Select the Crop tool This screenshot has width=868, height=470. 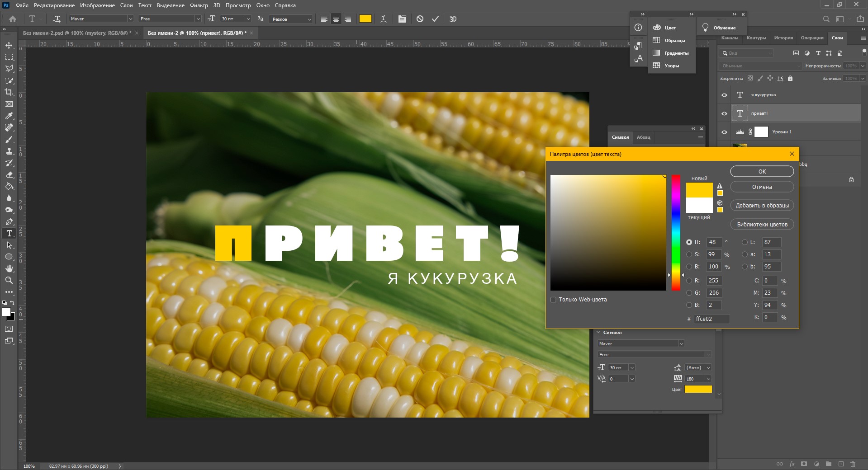point(9,92)
